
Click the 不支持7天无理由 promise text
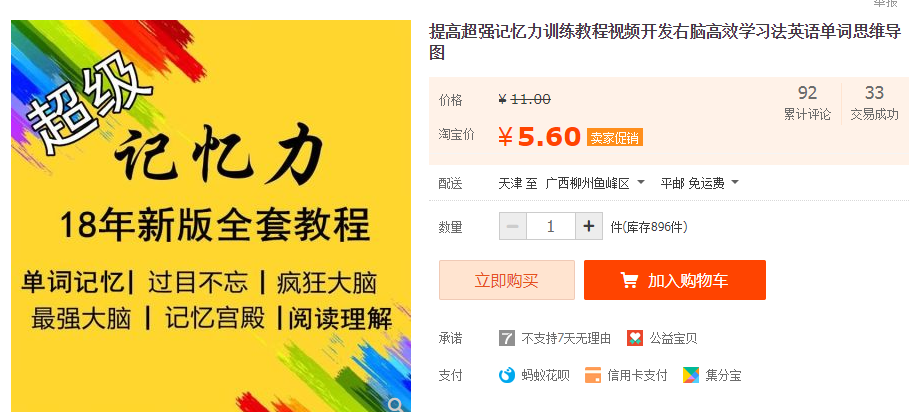click(x=566, y=338)
